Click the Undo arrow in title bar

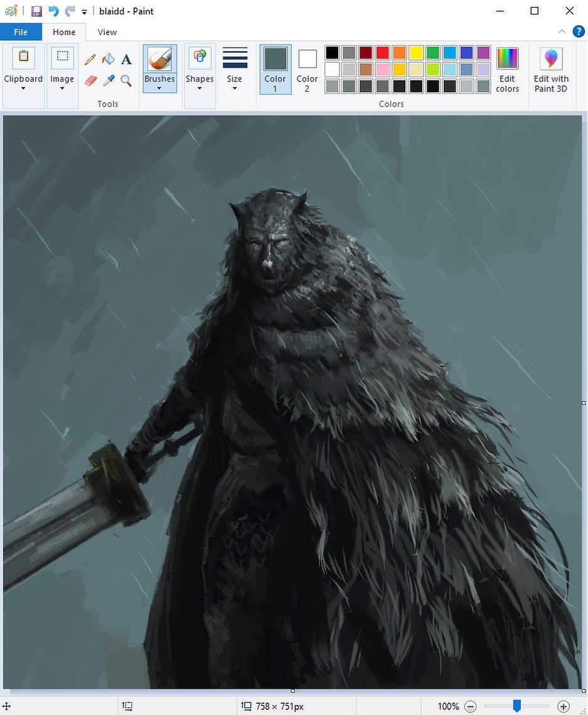pyautogui.click(x=54, y=11)
